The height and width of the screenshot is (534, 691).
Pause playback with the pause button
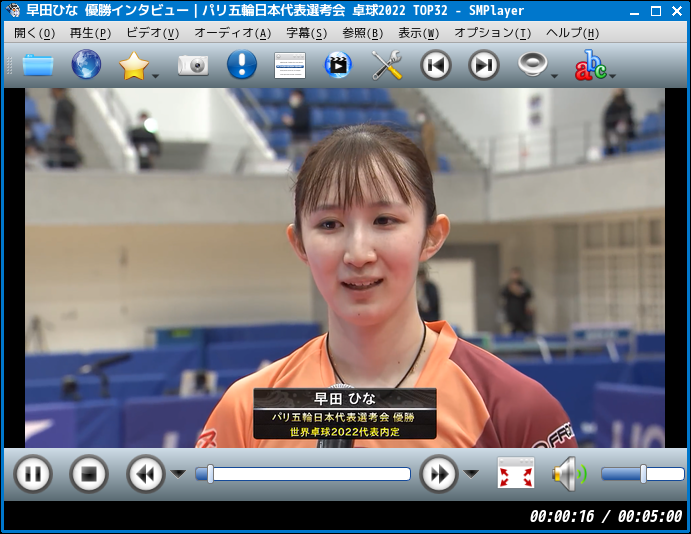tap(33, 474)
